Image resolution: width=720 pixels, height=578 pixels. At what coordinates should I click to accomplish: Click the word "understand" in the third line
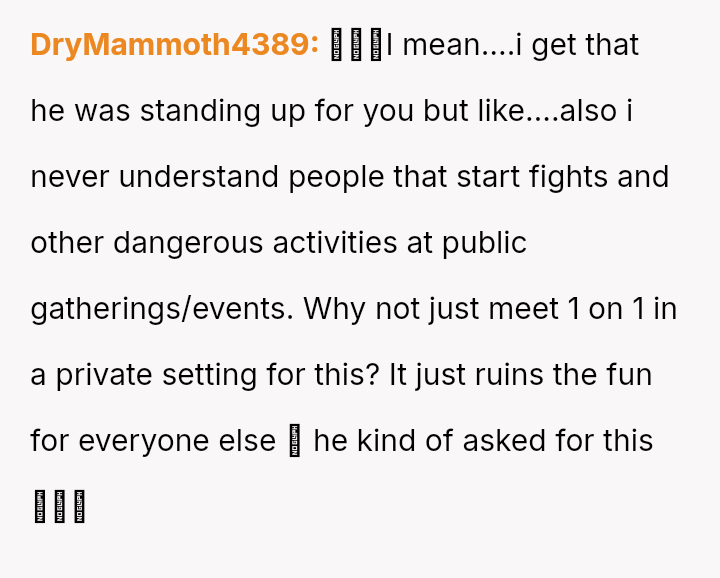[199, 177]
